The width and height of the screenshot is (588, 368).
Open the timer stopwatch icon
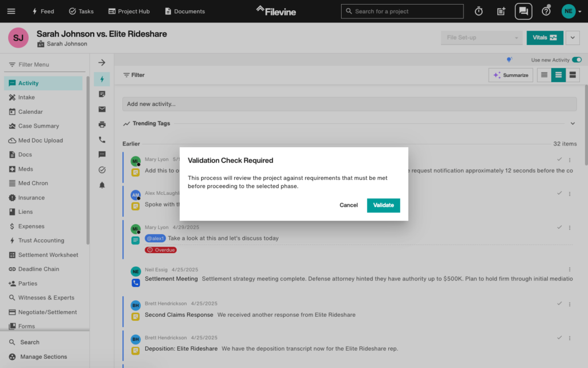[x=478, y=11]
